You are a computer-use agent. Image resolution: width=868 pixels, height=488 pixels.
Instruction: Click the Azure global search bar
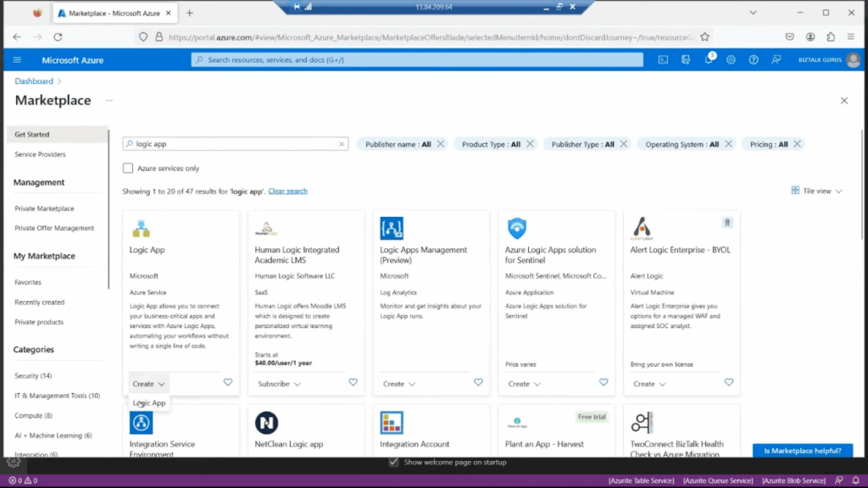(x=417, y=60)
